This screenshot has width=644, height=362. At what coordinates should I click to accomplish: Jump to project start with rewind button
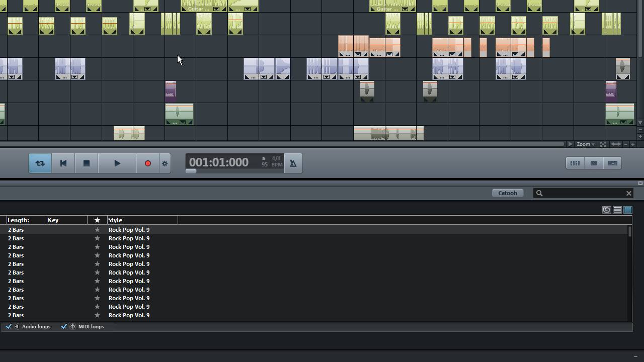(63, 163)
